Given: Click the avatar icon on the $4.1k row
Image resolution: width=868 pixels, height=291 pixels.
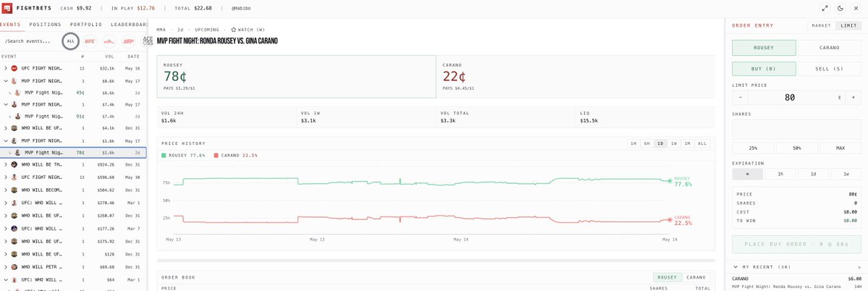Looking at the screenshot, I should tap(14, 128).
